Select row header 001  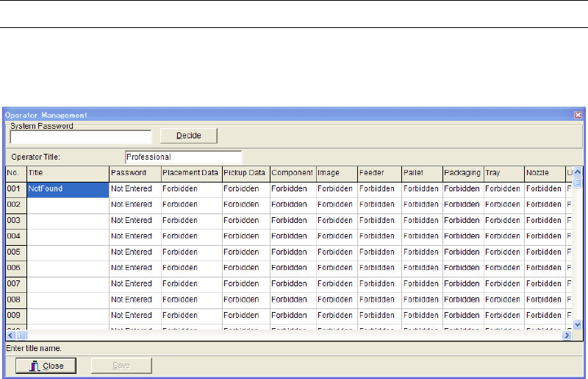tap(16, 189)
